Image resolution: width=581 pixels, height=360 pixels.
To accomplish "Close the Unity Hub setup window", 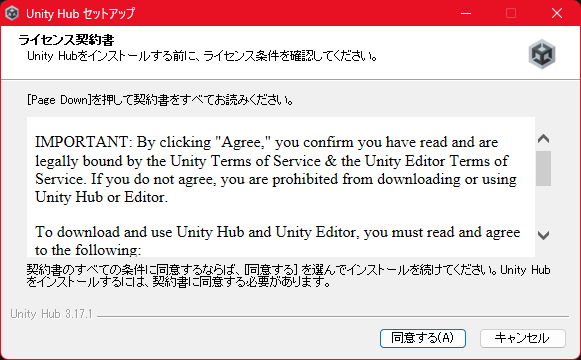I will (x=557, y=13).
